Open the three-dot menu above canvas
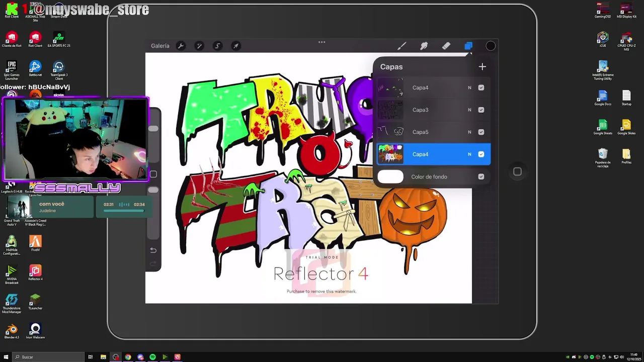Viewport: 644px width, 362px height. pos(321,42)
